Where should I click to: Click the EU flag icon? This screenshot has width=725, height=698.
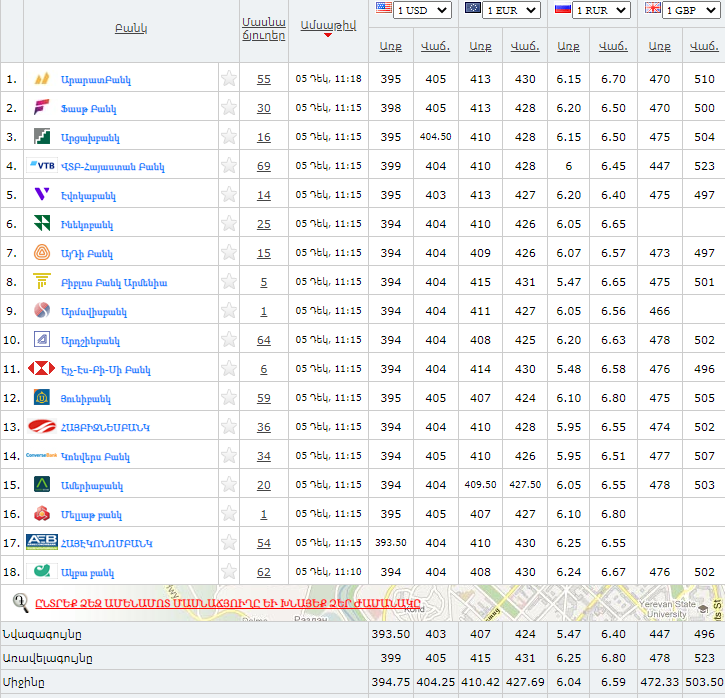(x=473, y=8)
